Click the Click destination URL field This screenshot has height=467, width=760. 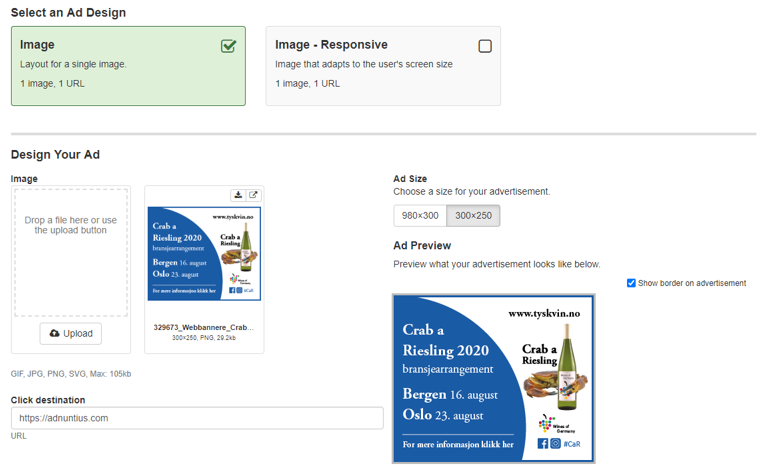[197, 418]
